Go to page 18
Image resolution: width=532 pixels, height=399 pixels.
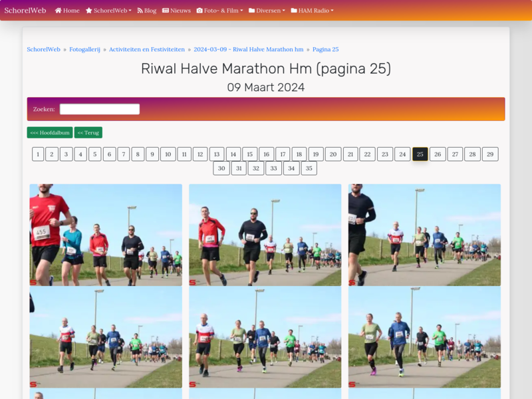pyautogui.click(x=299, y=154)
